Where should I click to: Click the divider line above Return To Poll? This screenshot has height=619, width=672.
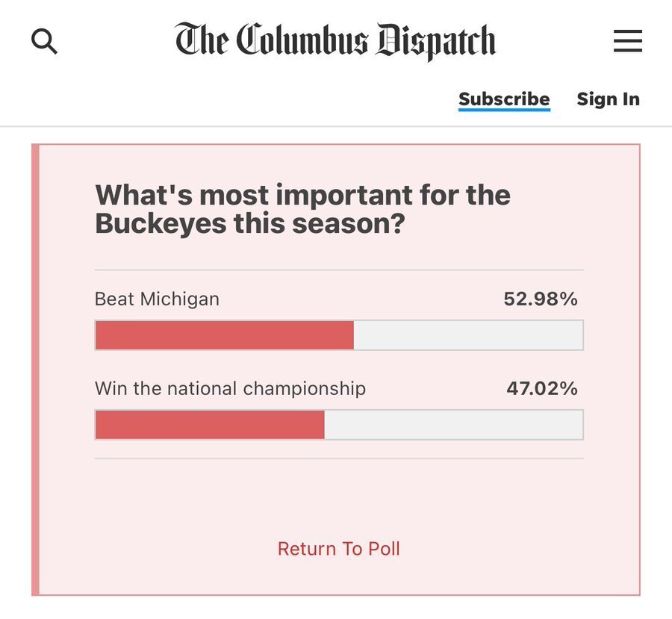tap(339, 458)
